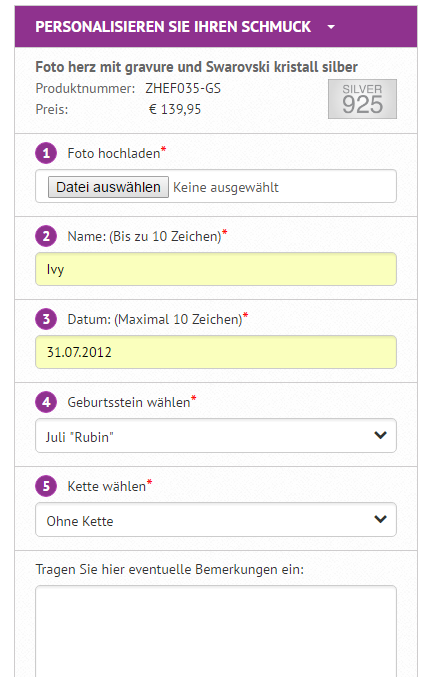Screen dimensions: 431x677
Task: Click the Datum field showing 31.07.2012
Action: tap(216, 352)
